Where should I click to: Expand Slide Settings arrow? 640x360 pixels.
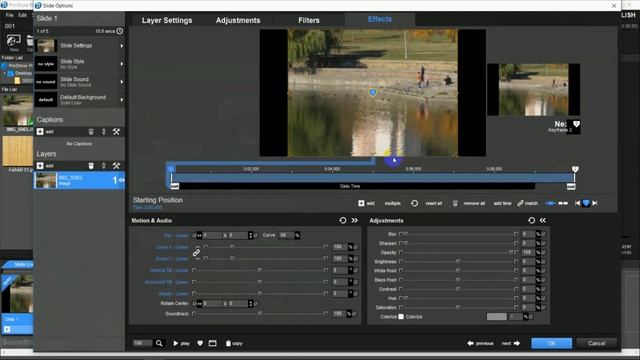122,46
